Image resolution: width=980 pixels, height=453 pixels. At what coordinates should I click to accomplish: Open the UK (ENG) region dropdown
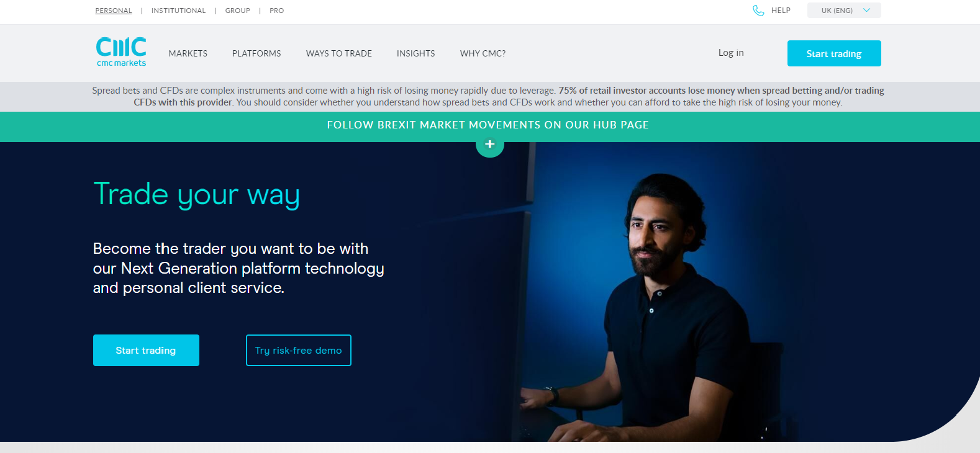coord(844,11)
